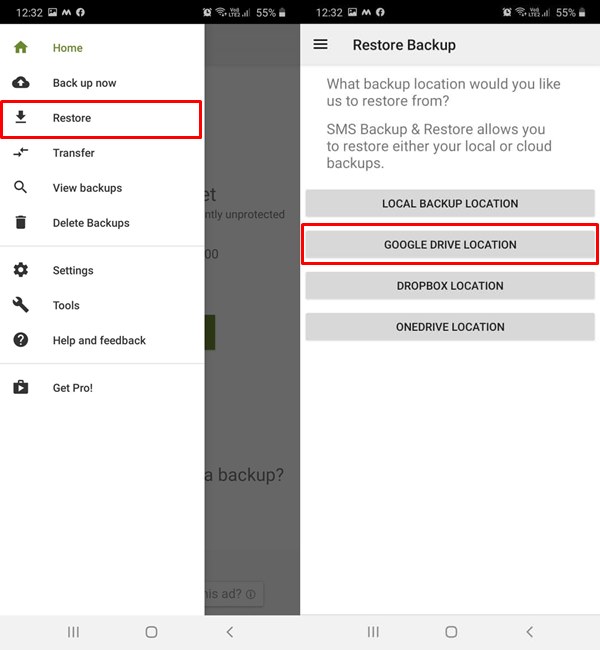The width and height of the screenshot is (600, 650).
Task: Tap the right status bar Wi-Fi icon
Action: click(x=520, y=12)
